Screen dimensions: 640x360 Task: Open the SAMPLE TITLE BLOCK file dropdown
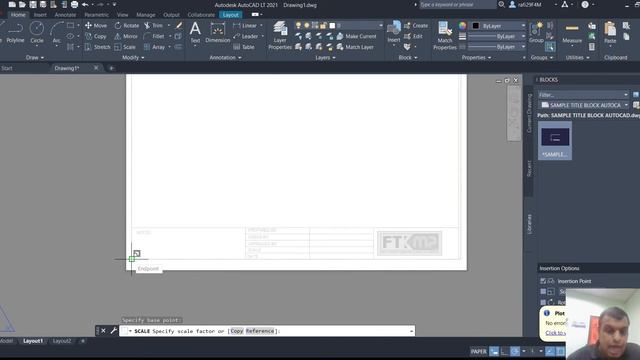626,105
